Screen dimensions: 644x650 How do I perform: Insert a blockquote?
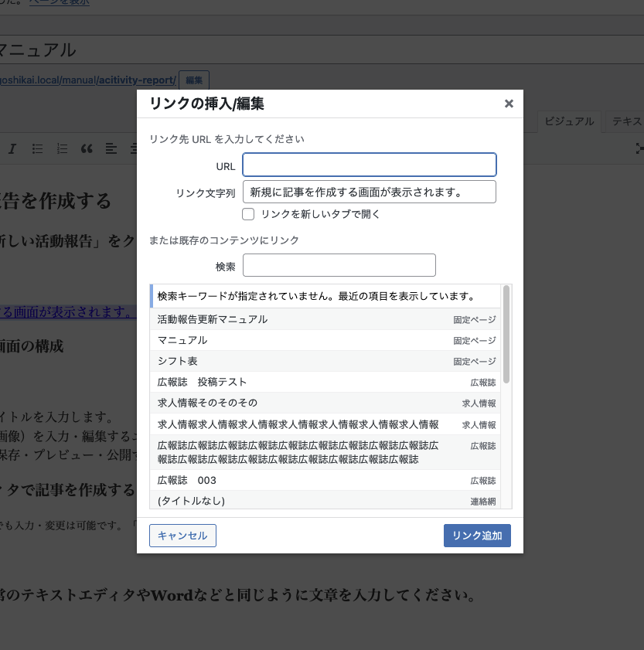pos(87,148)
